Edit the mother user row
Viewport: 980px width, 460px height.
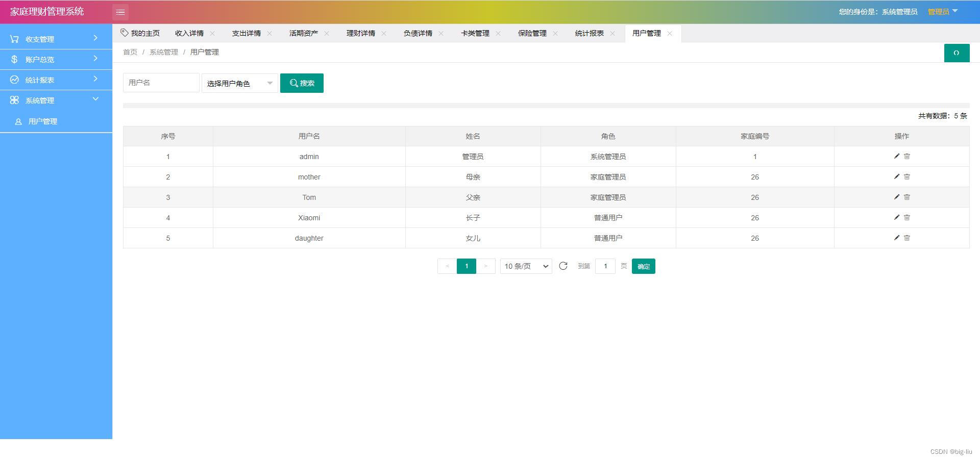[896, 176]
